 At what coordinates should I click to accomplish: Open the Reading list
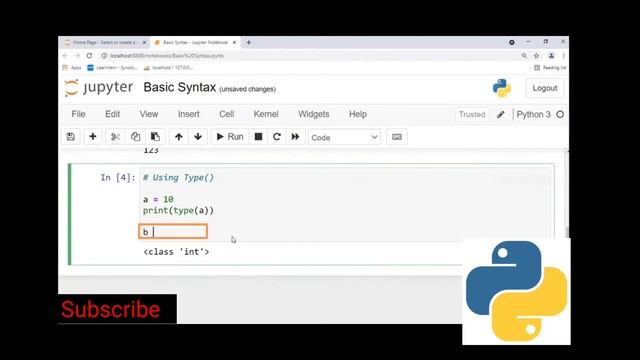click(550, 68)
